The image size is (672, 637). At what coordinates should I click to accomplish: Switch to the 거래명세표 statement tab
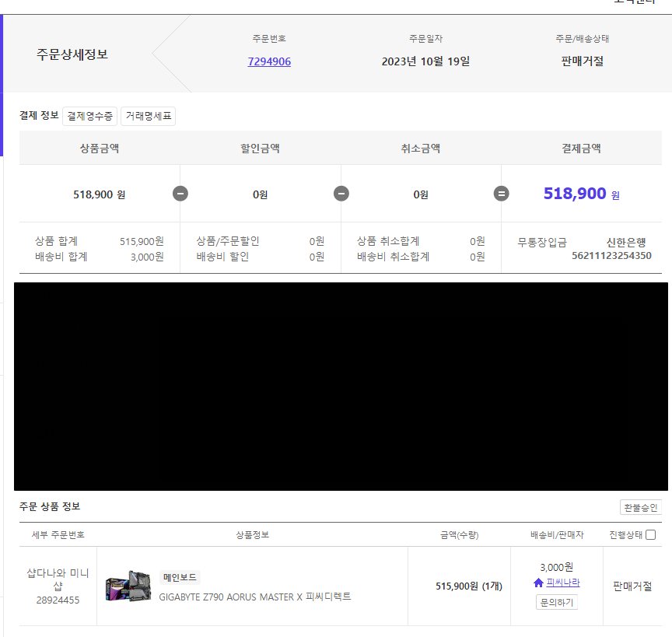[x=148, y=116]
